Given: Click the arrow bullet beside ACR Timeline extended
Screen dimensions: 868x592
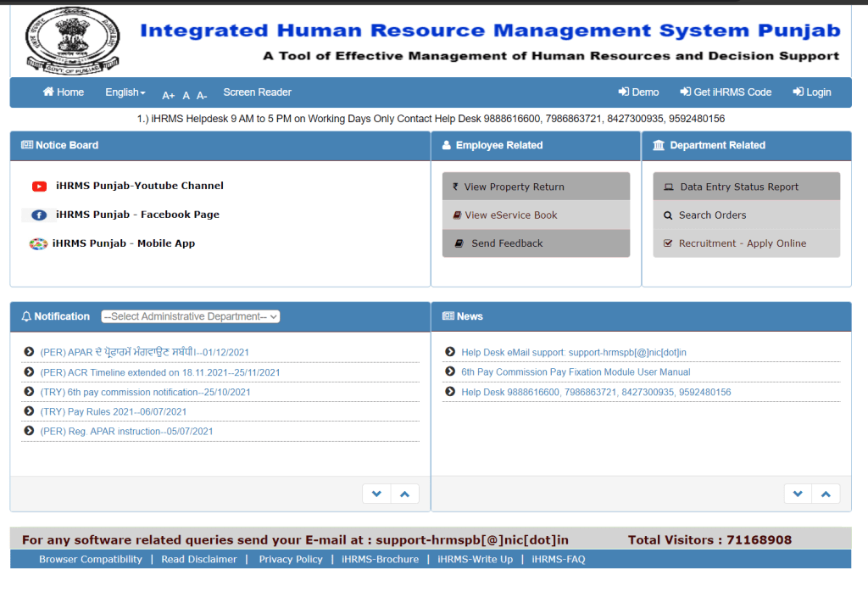Looking at the screenshot, I should tap(29, 371).
